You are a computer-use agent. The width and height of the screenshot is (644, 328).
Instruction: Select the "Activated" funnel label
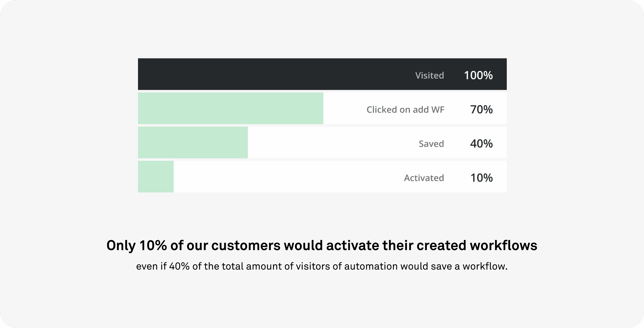coord(424,178)
